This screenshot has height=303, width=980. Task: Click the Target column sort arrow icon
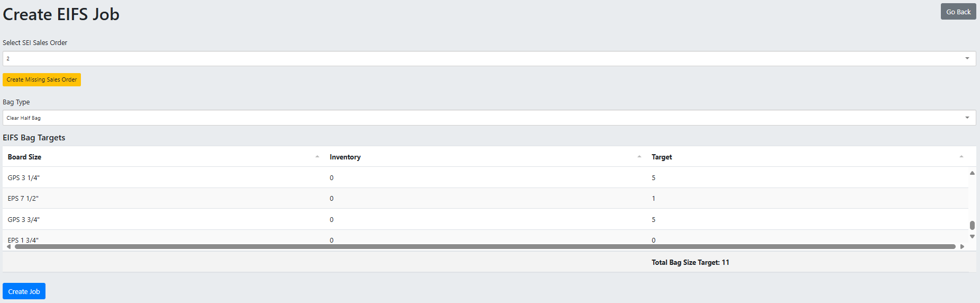coord(961,157)
